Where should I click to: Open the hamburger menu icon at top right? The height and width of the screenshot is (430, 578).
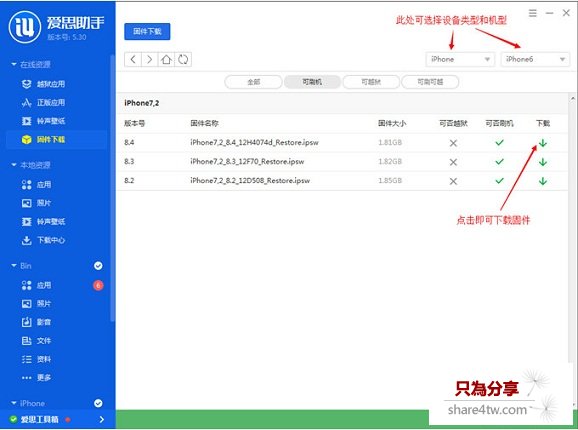tap(533, 13)
